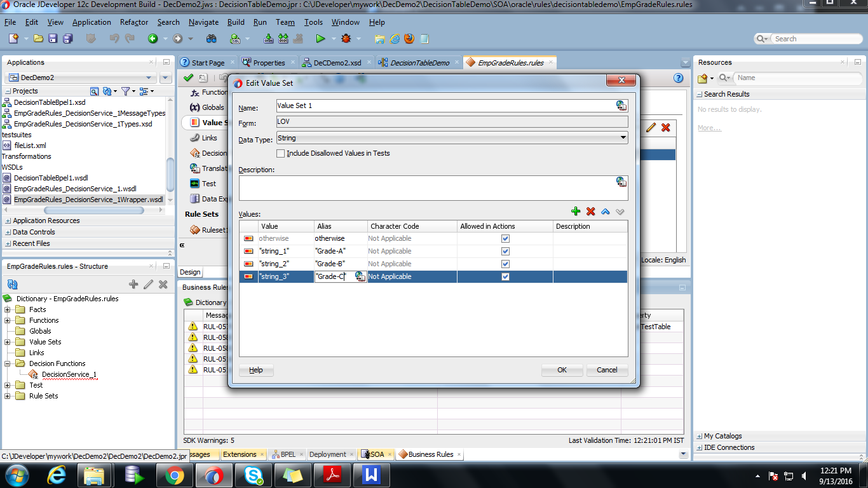Move selected value up with blue chevron

click(604, 211)
